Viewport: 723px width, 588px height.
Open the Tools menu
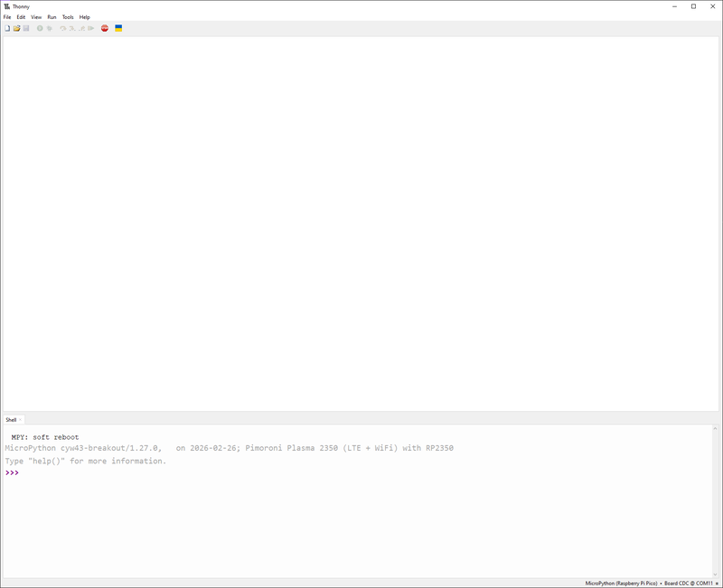68,17
